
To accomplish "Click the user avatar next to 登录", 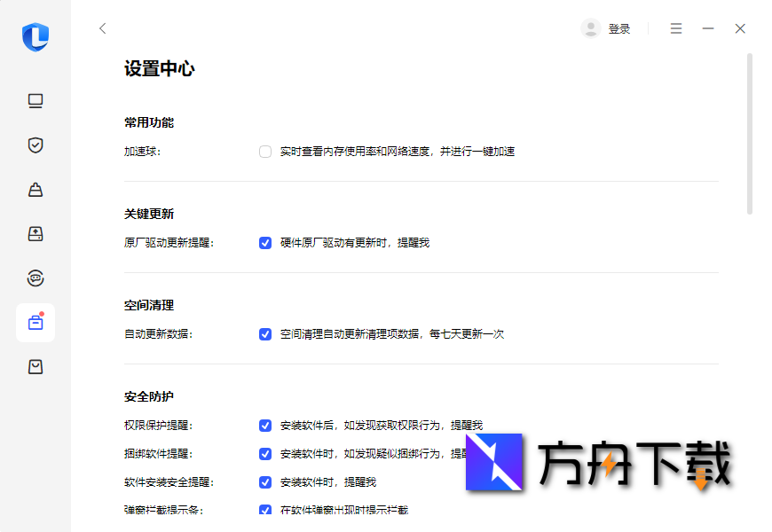I will (x=590, y=27).
